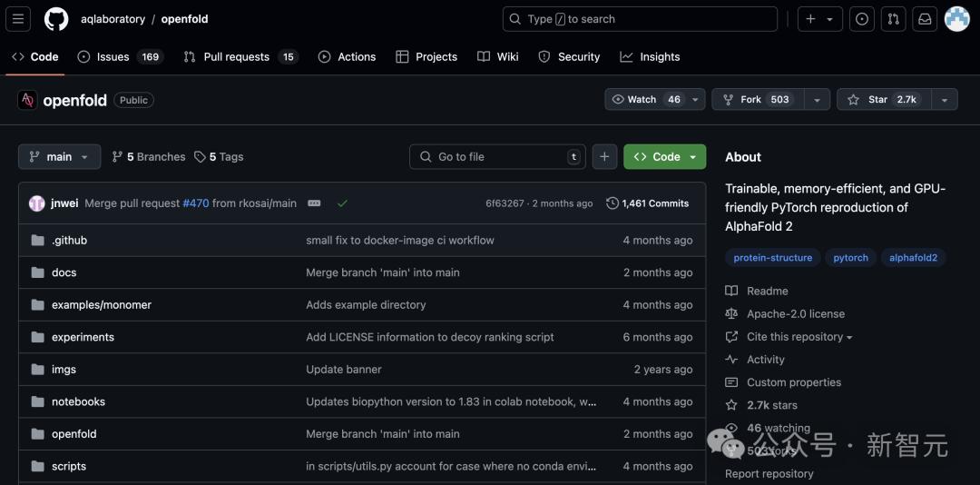Expand the commit message ellipsis
This screenshot has height=485, width=980.
[x=314, y=203]
